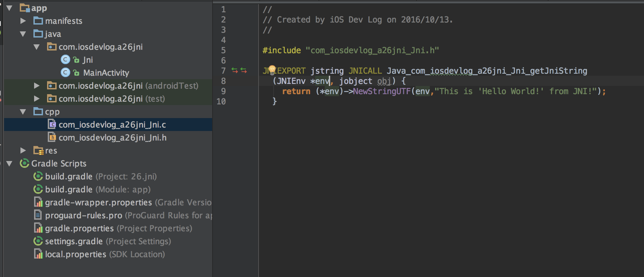Click the Jni class icon

(65, 60)
